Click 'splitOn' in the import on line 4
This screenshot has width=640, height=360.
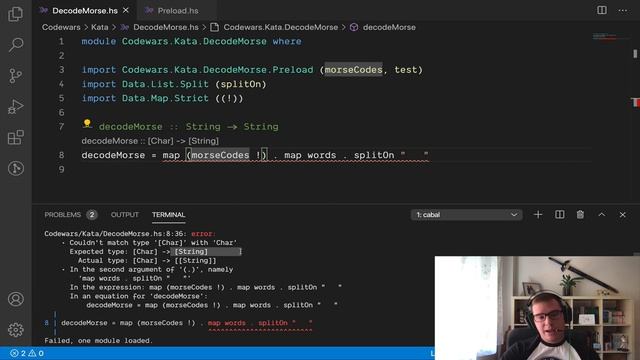[241, 84]
